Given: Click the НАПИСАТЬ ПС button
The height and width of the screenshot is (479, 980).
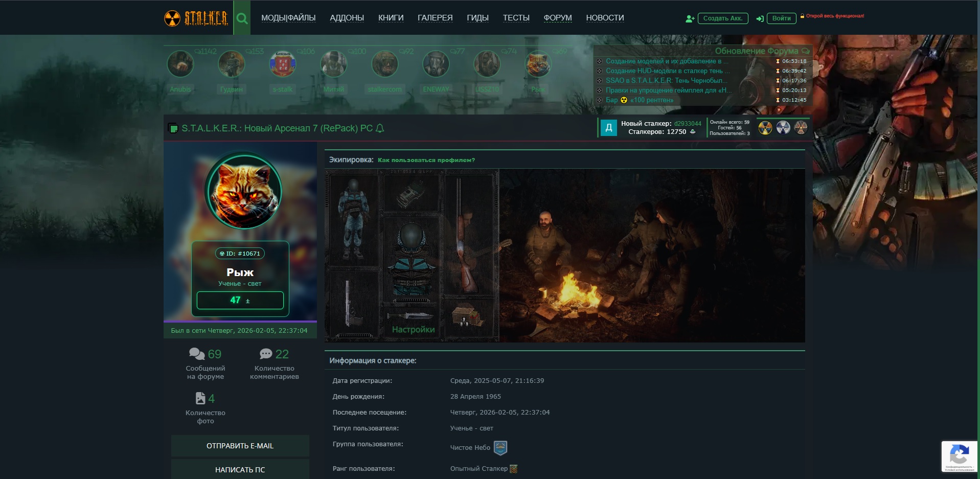Looking at the screenshot, I should [x=240, y=469].
